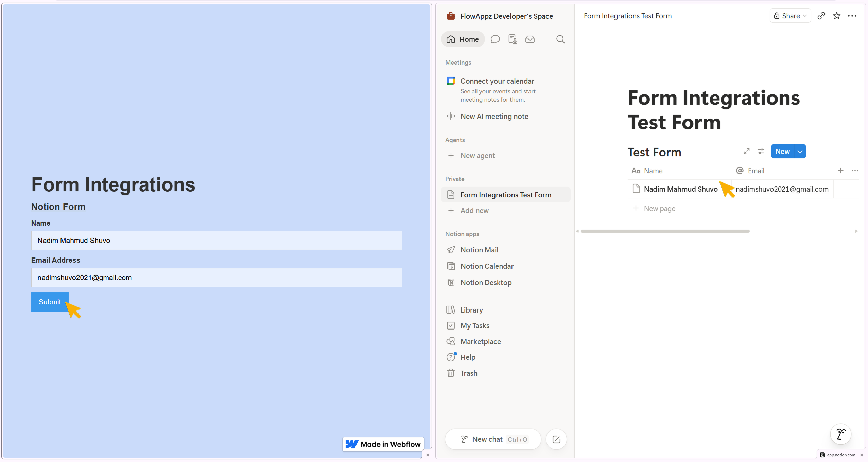Click the horizontal scrollbar of the table

[665, 231]
